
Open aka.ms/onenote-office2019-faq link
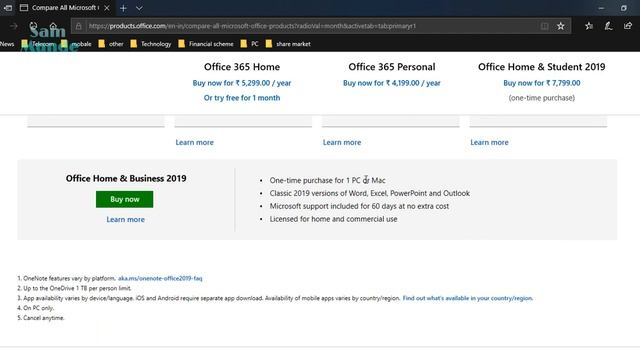pos(160,278)
